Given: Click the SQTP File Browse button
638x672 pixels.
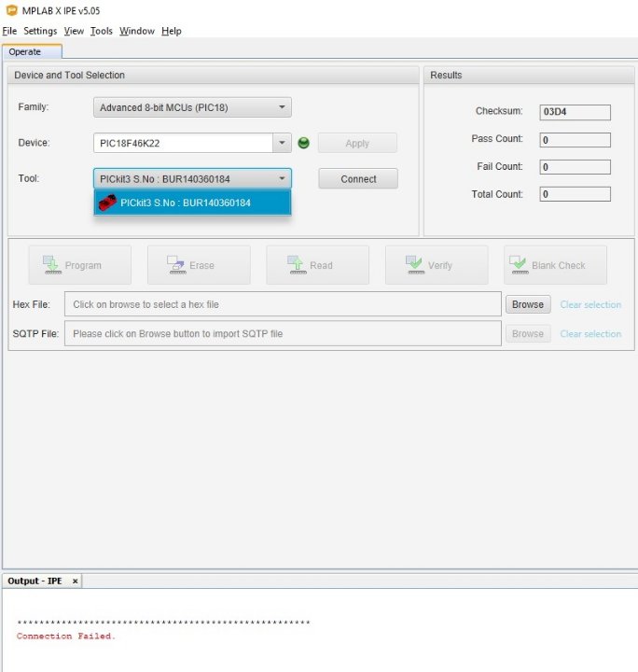Looking at the screenshot, I should (x=528, y=333).
